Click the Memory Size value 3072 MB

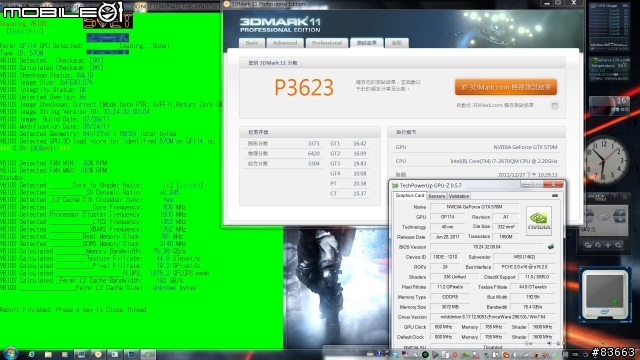[449, 307]
